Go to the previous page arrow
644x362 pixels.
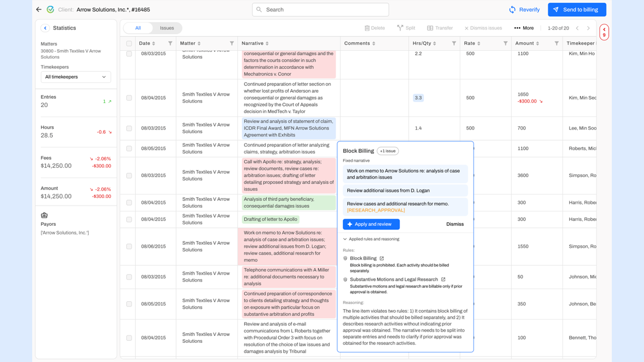click(577, 28)
